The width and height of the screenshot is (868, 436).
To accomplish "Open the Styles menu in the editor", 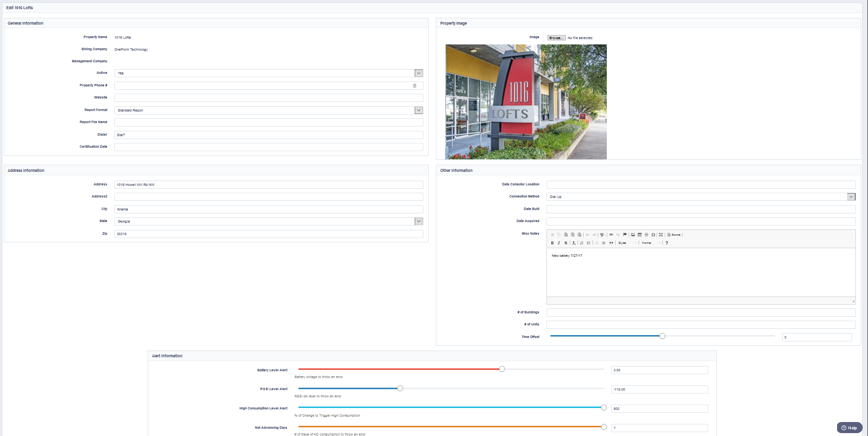I will click(626, 243).
